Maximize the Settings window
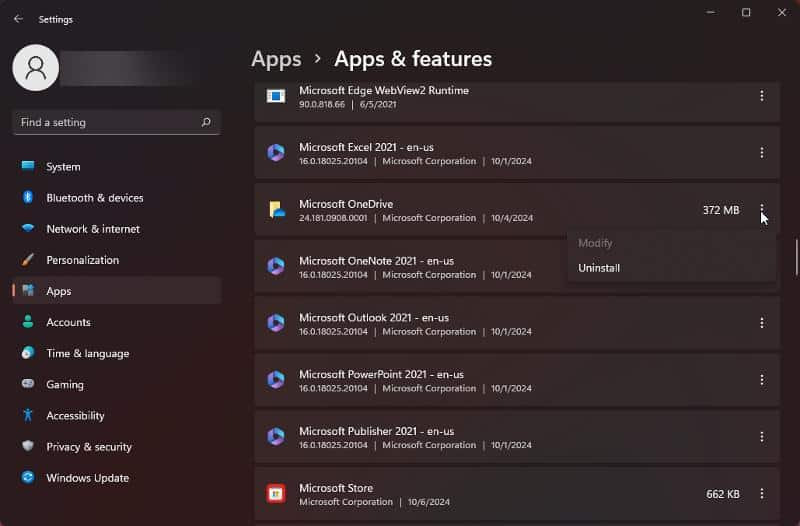The image size is (800, 526). point(746,12)
